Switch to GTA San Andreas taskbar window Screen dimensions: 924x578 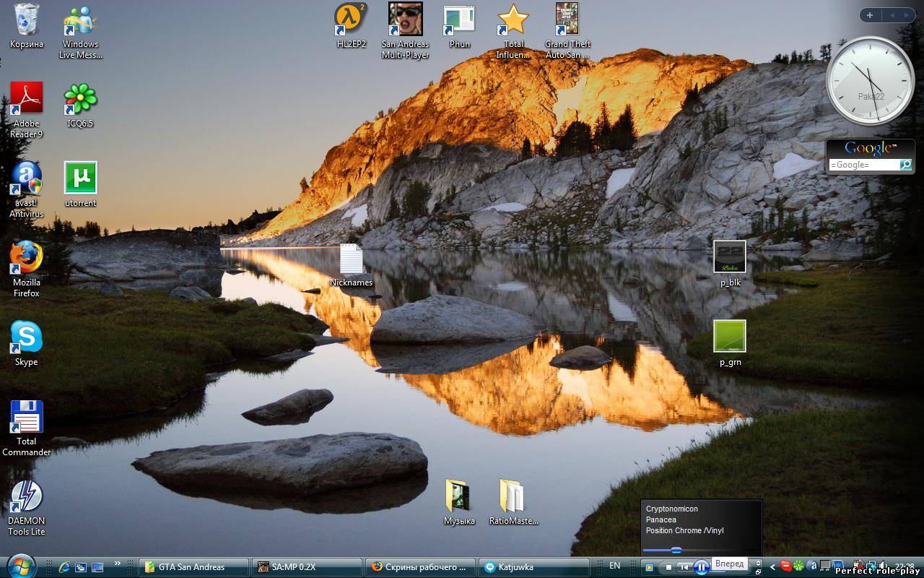(x=193, y=567)
